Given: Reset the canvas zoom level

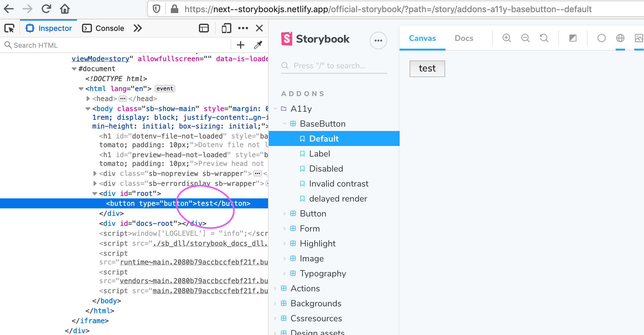Looking at the screenshot, I should click(x=544, y=38).
